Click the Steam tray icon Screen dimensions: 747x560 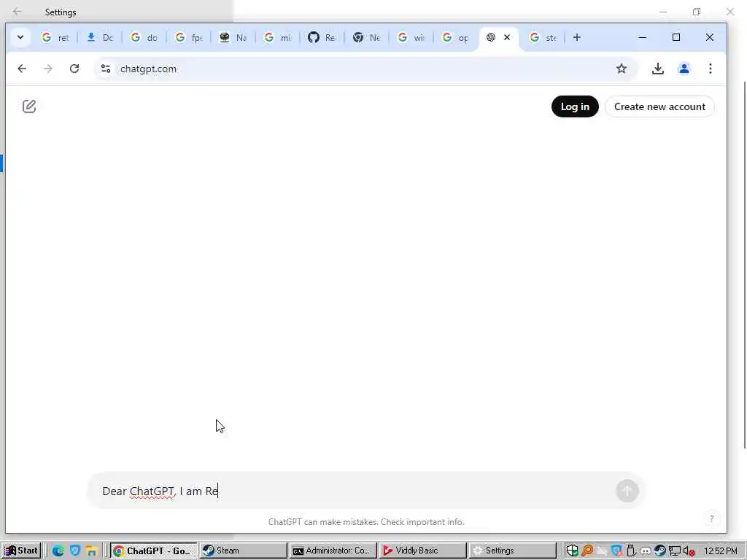(x=659, y=551)
